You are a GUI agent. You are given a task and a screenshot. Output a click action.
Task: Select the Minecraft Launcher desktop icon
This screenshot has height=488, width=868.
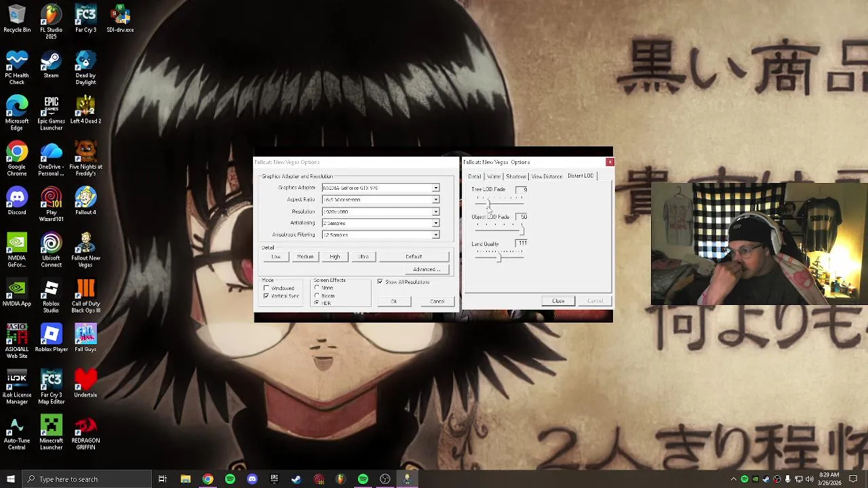point(51,432)
